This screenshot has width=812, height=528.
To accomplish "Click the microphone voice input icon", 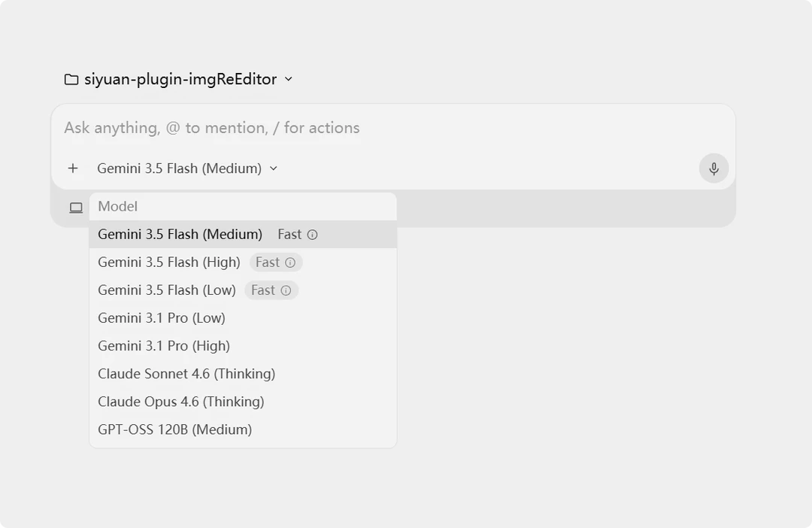I will 714,168.
